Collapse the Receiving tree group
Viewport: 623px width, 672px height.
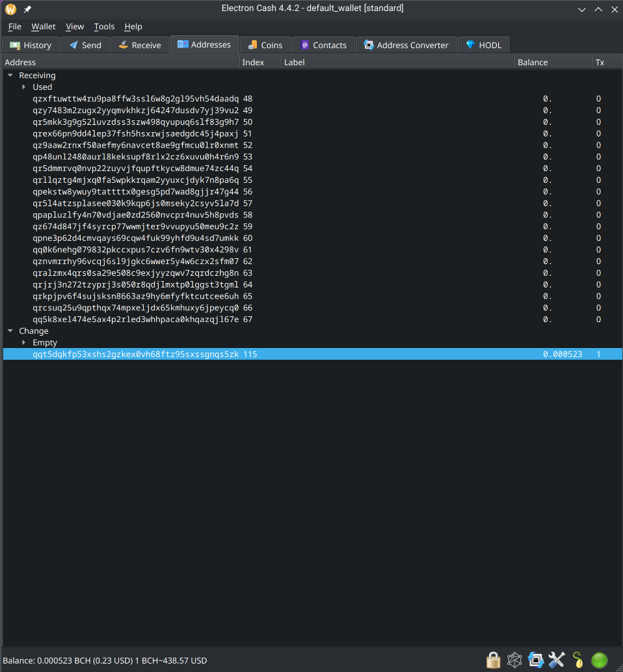click(x=10, y=75)
